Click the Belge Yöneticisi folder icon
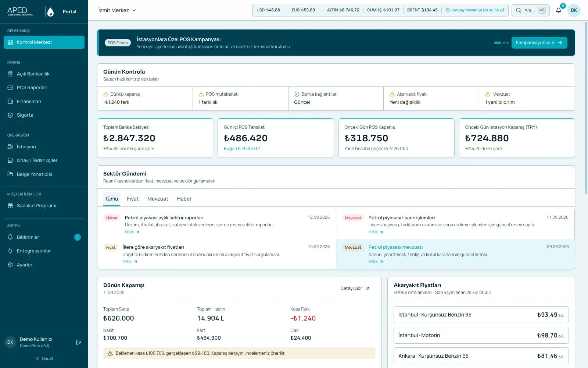588x368 pixels. [x=10, y=174]
